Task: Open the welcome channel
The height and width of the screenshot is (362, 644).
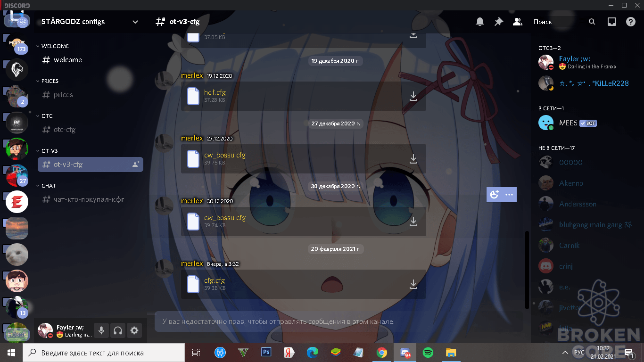Action: click(x=91, y=60)
